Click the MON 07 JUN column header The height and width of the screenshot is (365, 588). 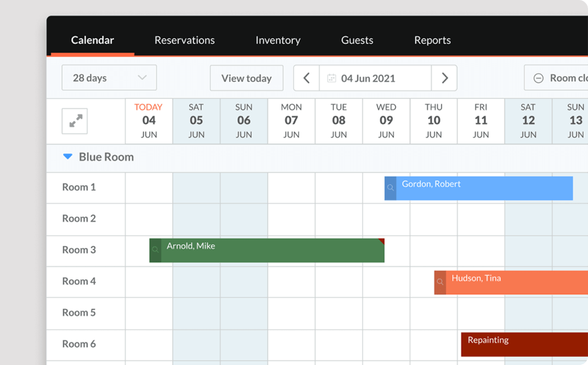pyautogui.click(x=291, y=121)
